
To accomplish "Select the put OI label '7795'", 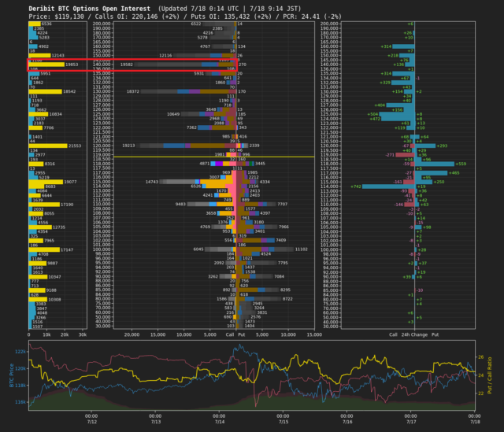I will 283,263.
